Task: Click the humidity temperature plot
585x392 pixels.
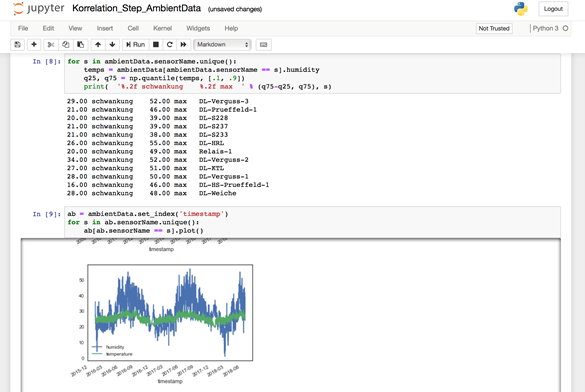Action: pyautogui.click(x=170, y=313)
